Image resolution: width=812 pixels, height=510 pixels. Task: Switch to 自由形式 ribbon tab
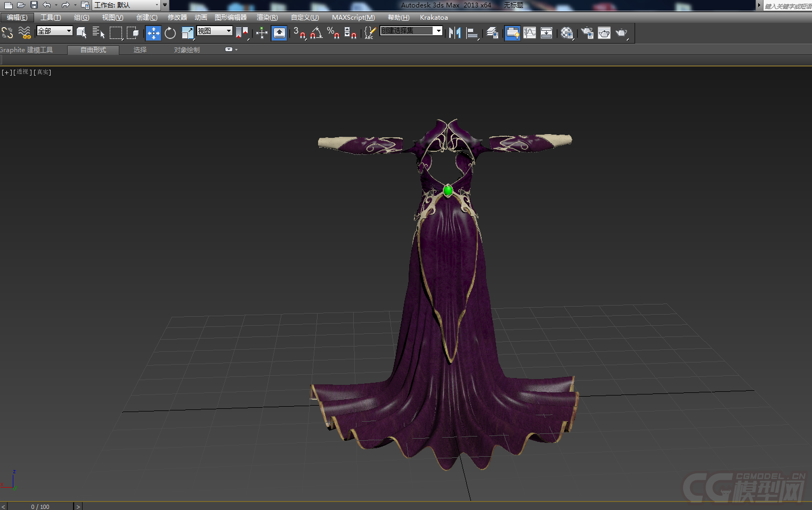pyautogui.click(x=93, y=50)
